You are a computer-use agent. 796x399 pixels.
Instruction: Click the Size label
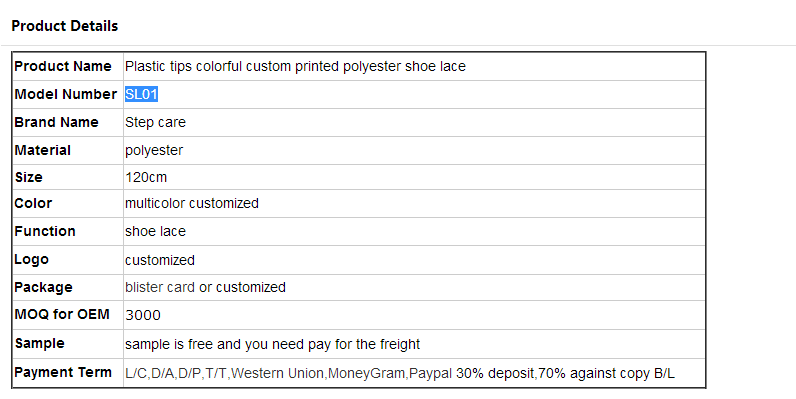click(28, 177)
